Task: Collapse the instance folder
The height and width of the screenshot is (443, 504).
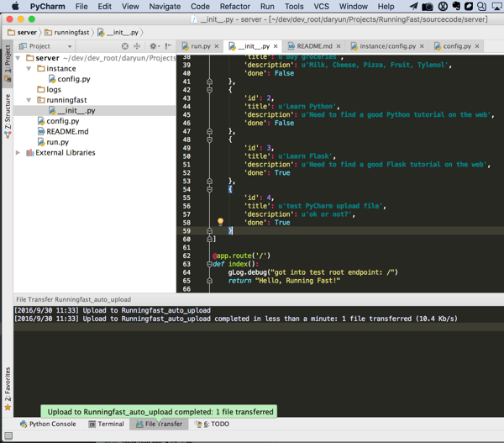Action: (29, 69)
